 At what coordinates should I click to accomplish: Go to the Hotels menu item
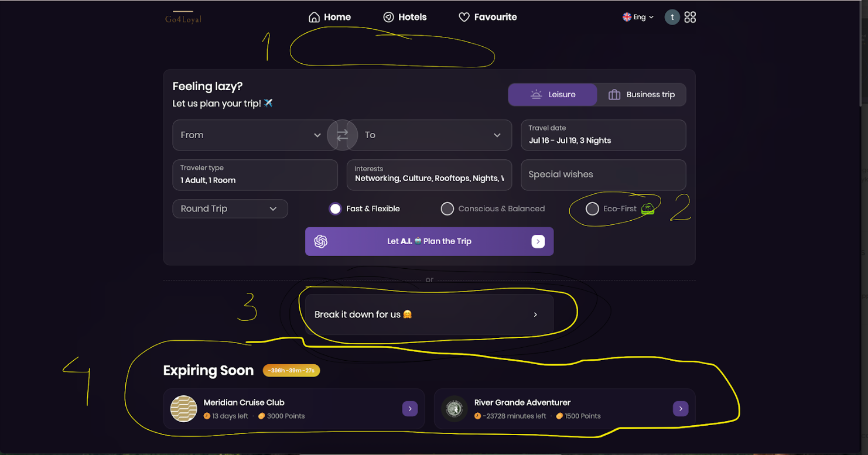[x=405, y=18]
